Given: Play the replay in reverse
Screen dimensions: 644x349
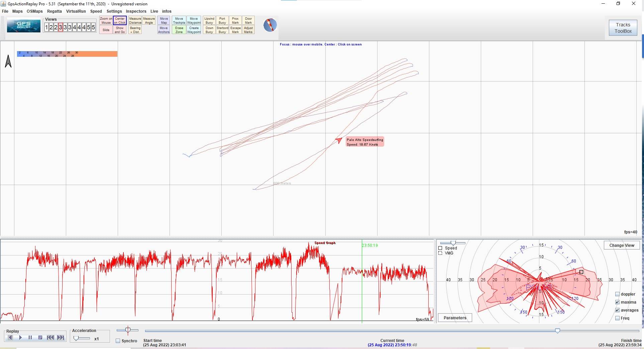Looking at the screenshot, I should tap(10, 338).
